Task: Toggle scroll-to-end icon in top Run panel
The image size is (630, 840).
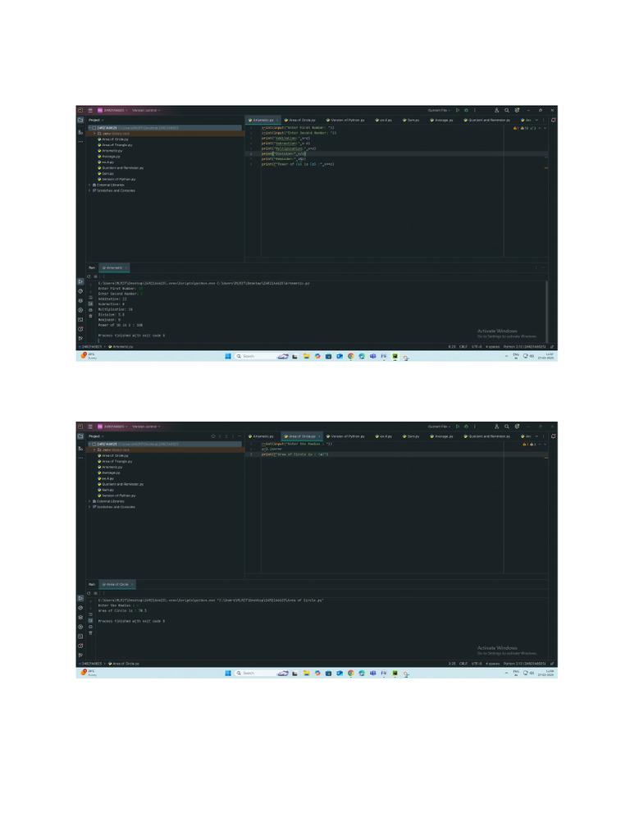Action: pos(90,304)
